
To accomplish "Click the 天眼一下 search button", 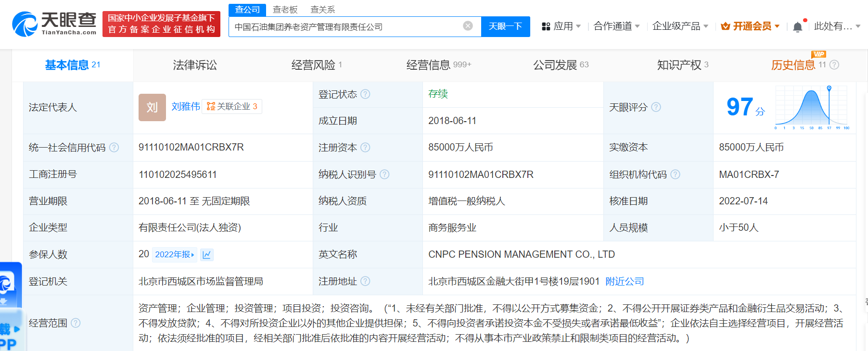I will 505,26.
